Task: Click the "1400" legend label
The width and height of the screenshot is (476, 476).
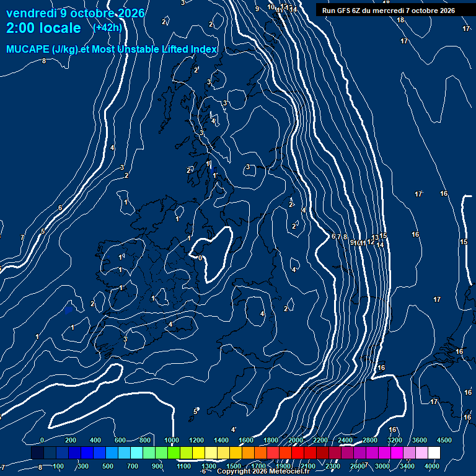Action: pyautogui.click(x=221, y=440)
